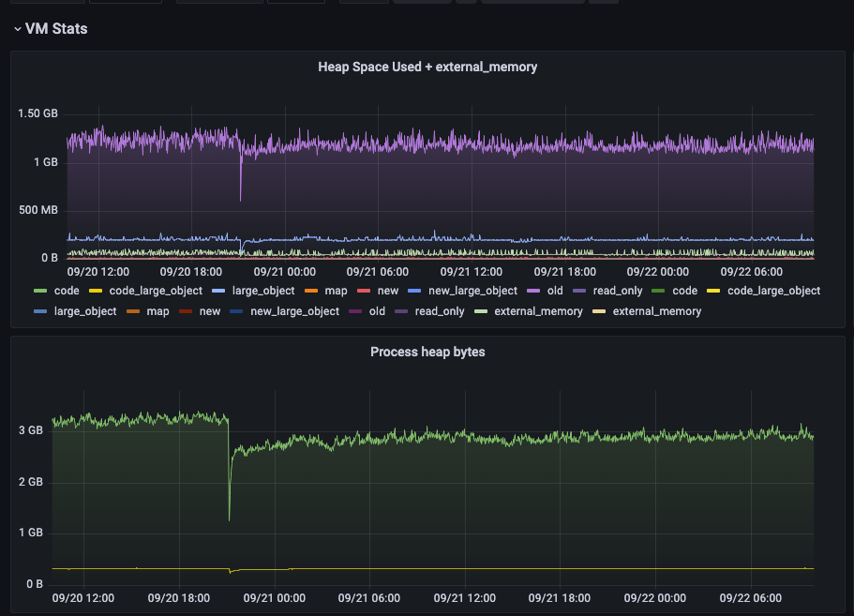Click the 3 GB y-axis label

coord(31,430)
